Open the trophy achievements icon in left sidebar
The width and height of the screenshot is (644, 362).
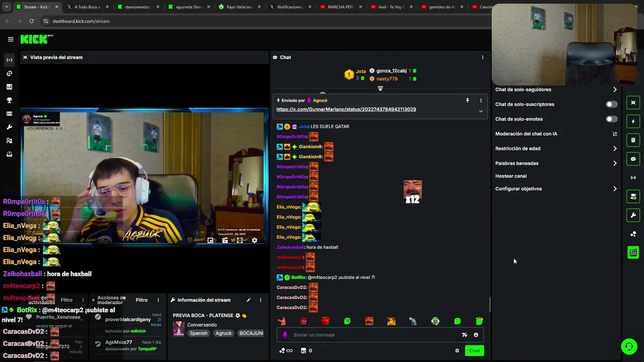pos(9,101)
